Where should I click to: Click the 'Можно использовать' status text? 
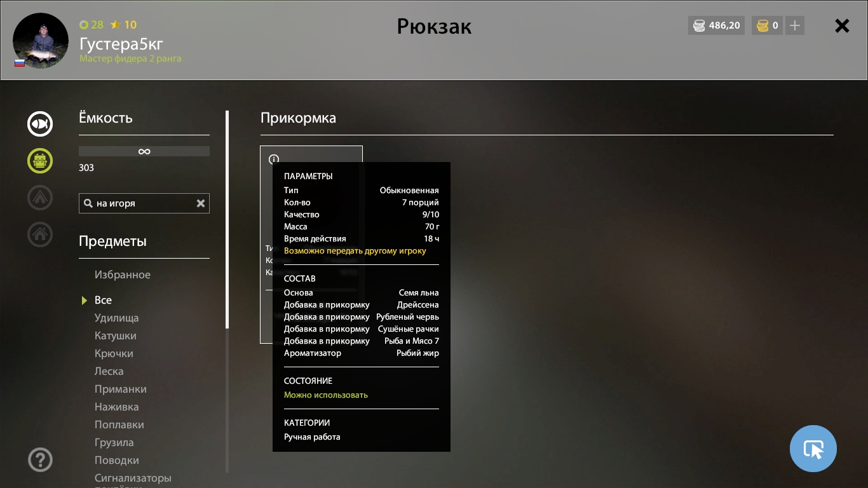pyautogui.click(x=326, y=395)
